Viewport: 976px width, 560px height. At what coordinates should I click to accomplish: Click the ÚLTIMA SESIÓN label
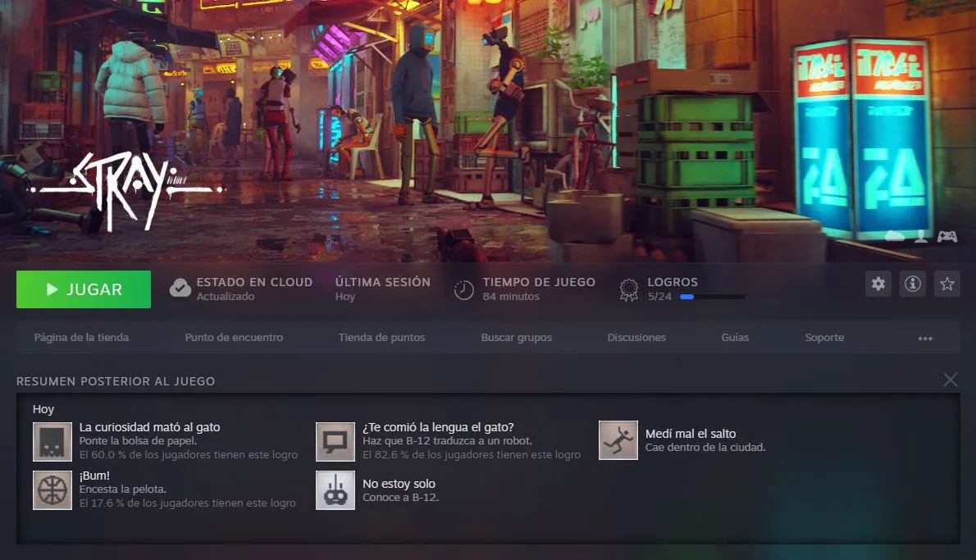tap(383, 282)
